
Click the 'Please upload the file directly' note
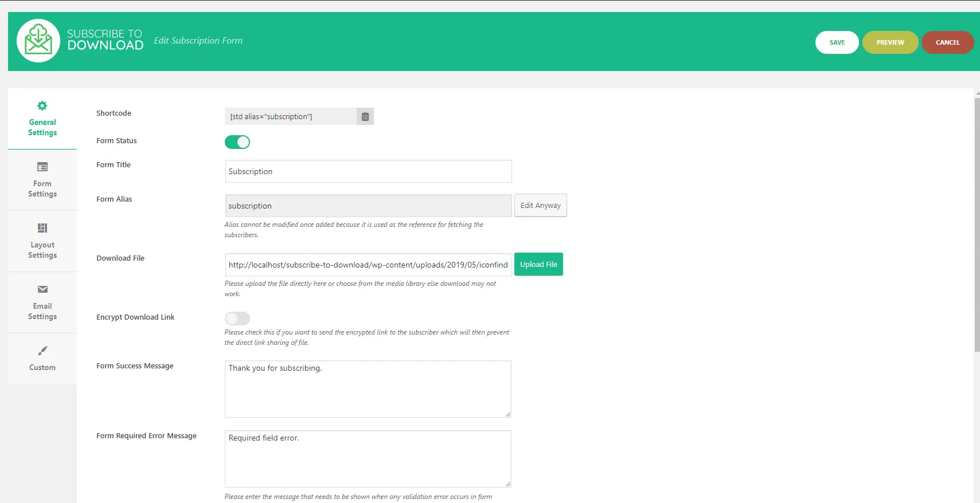[360, 289]
